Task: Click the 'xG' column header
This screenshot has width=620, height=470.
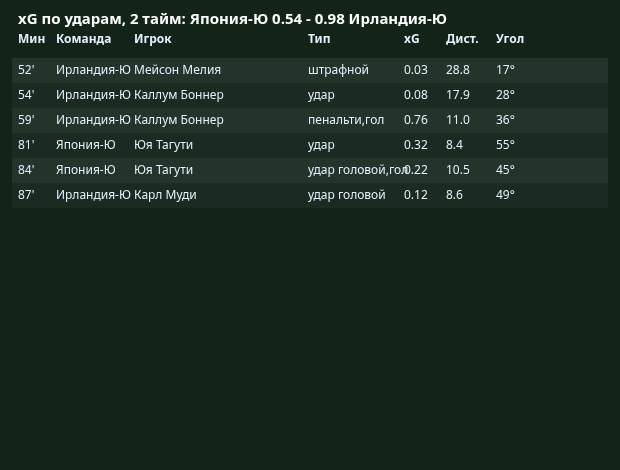Action: [412, 39]
